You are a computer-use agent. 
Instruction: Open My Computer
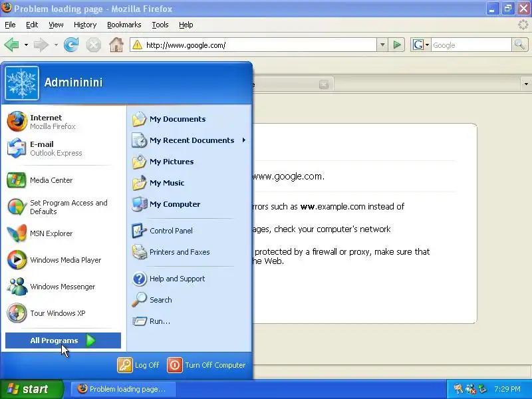point(189,204)
